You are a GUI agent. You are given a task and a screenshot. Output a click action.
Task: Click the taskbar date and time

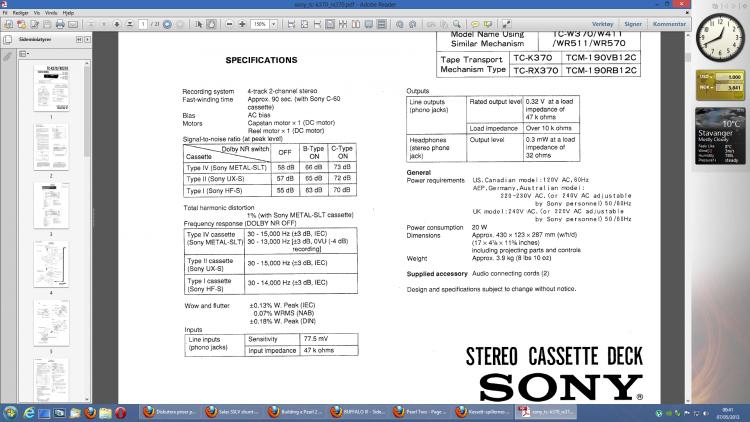tap(728, 413)
